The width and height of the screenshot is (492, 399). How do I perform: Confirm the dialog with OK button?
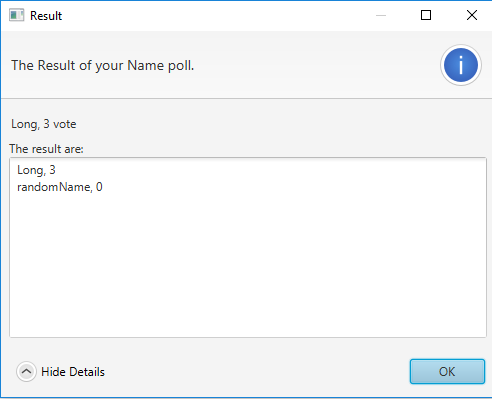point(447,371)
